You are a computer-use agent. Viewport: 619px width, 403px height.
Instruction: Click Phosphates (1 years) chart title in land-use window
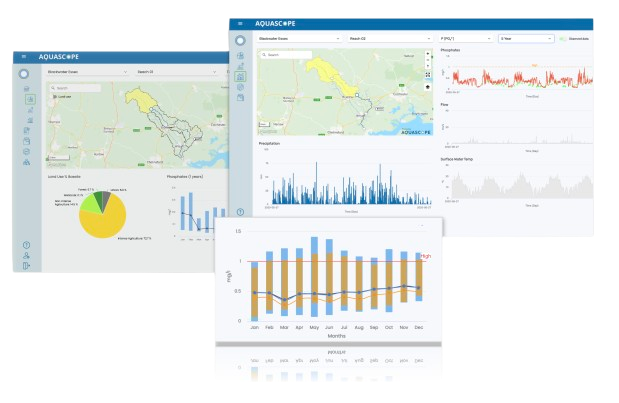(185, 176)
